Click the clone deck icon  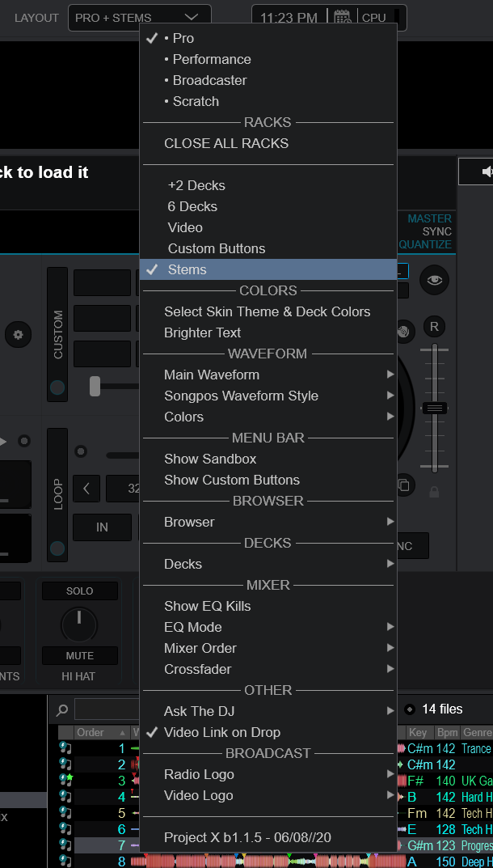click(404, 485)
